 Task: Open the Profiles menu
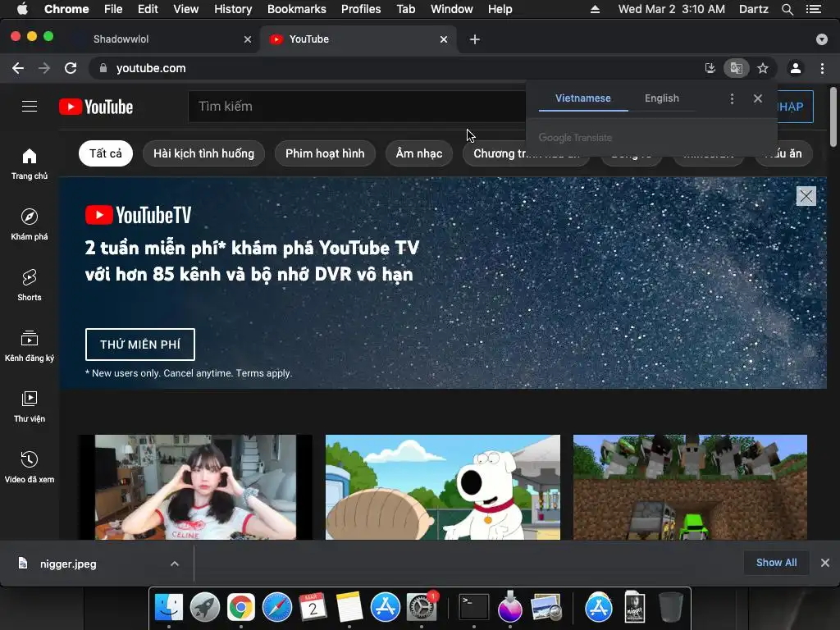coord(361,9)
